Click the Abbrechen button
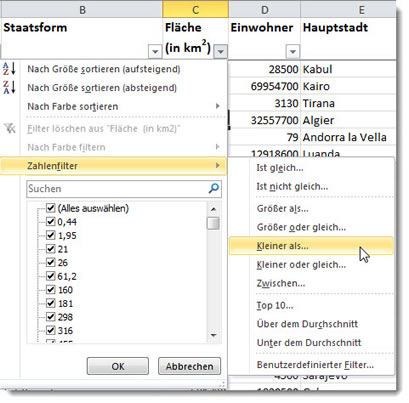The image size is (409, 403). point(189,366)
